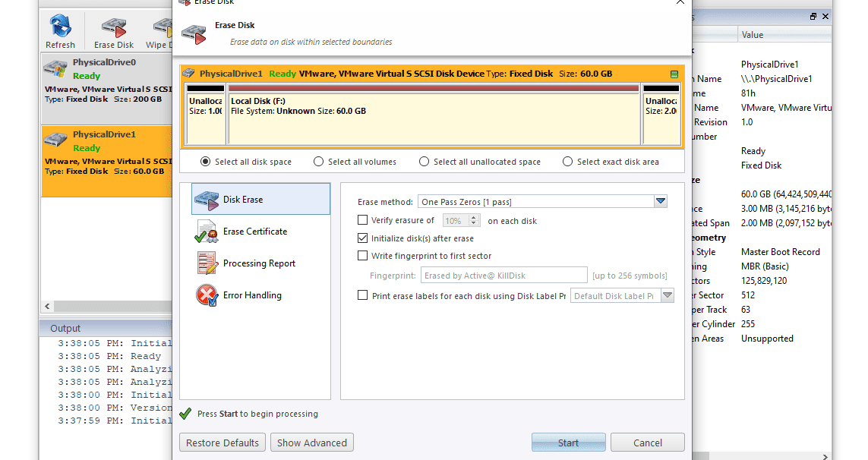Click the Erase Disk dialog header icon
The image size is (868, 460).
[x=194, y=34]
